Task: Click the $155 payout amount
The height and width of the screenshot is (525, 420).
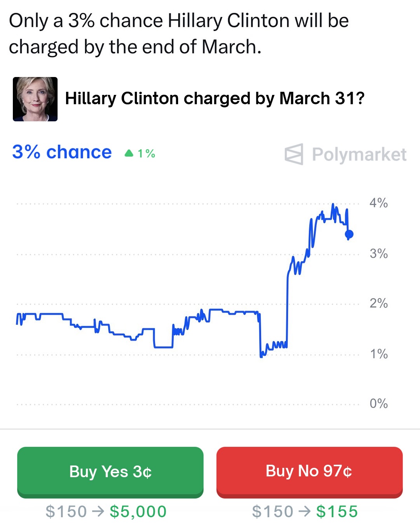Action: [337, 511]
